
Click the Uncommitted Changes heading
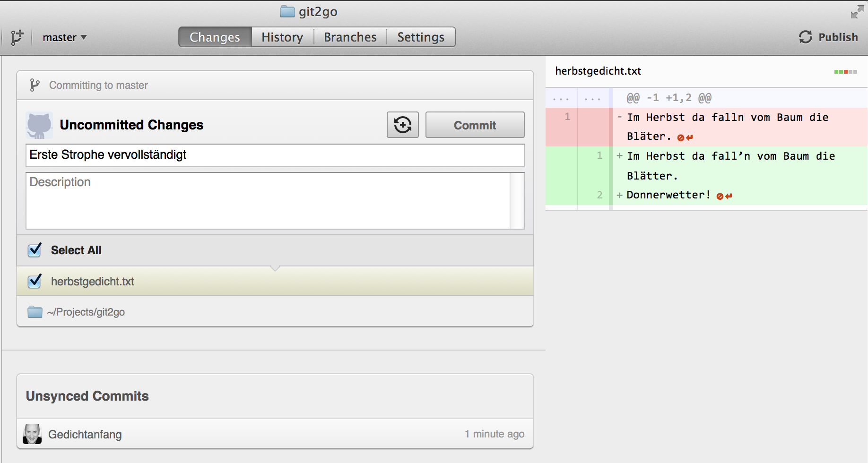[x=131, y=125]
